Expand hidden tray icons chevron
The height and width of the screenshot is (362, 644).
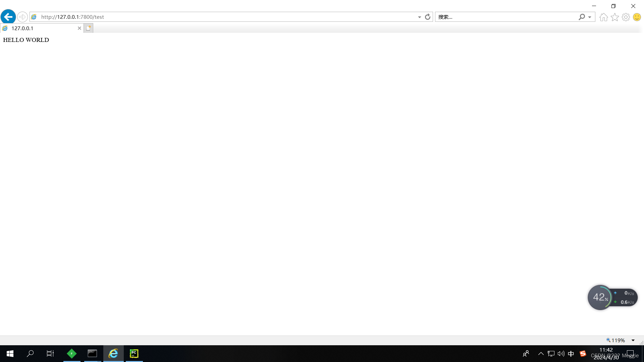click(x=541, y=353)
